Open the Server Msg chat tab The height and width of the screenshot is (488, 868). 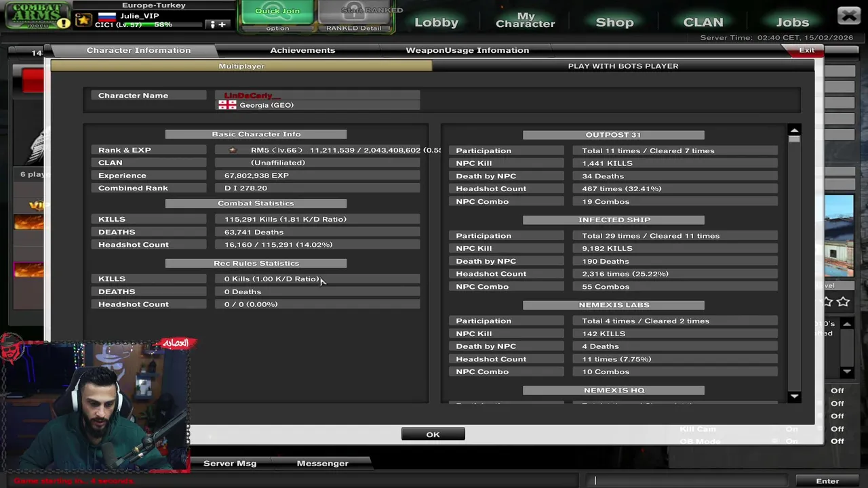tap(230, 463)
